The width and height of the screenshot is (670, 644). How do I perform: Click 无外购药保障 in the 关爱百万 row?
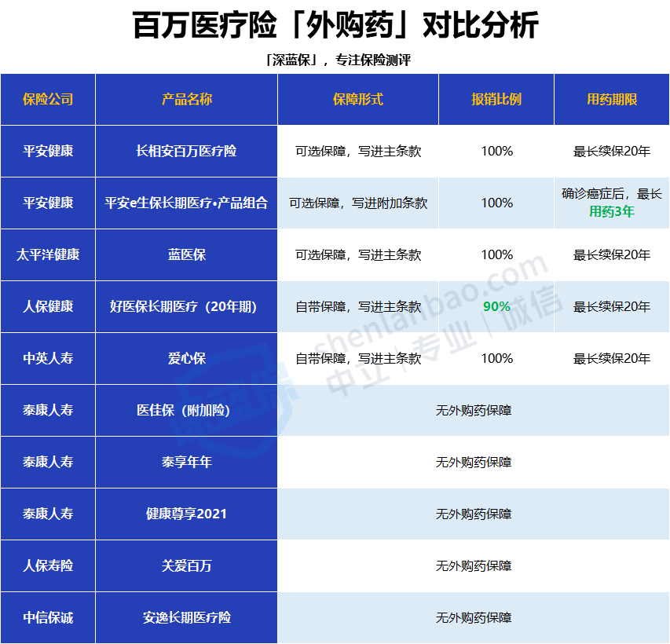pyautogui.click(x=474, y=565)
